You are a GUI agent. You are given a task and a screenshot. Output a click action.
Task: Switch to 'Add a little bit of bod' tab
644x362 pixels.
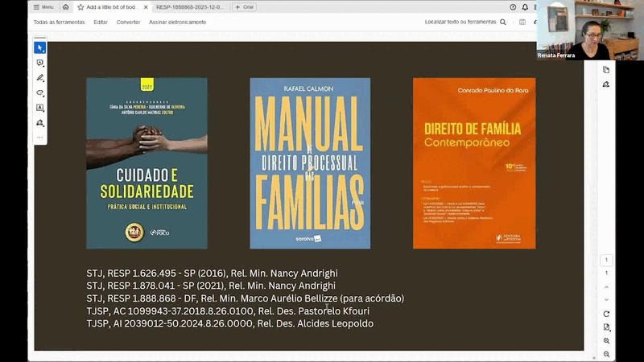pos(112,7)
